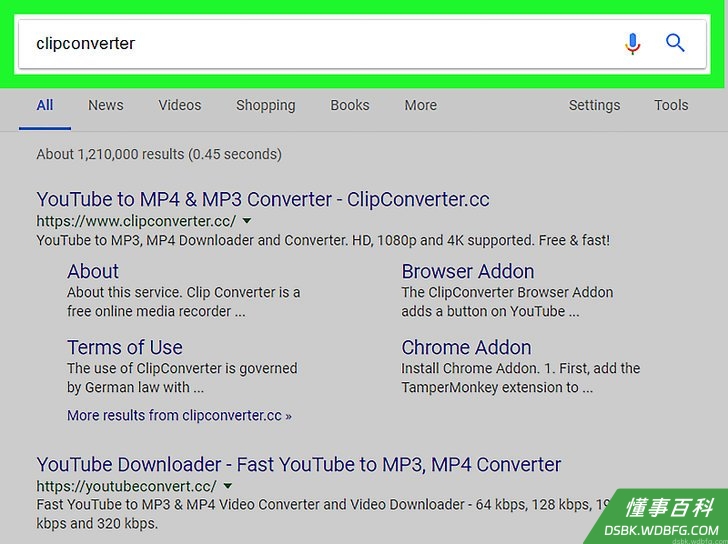Select the All results tab
728x544 pixels.
45,105
